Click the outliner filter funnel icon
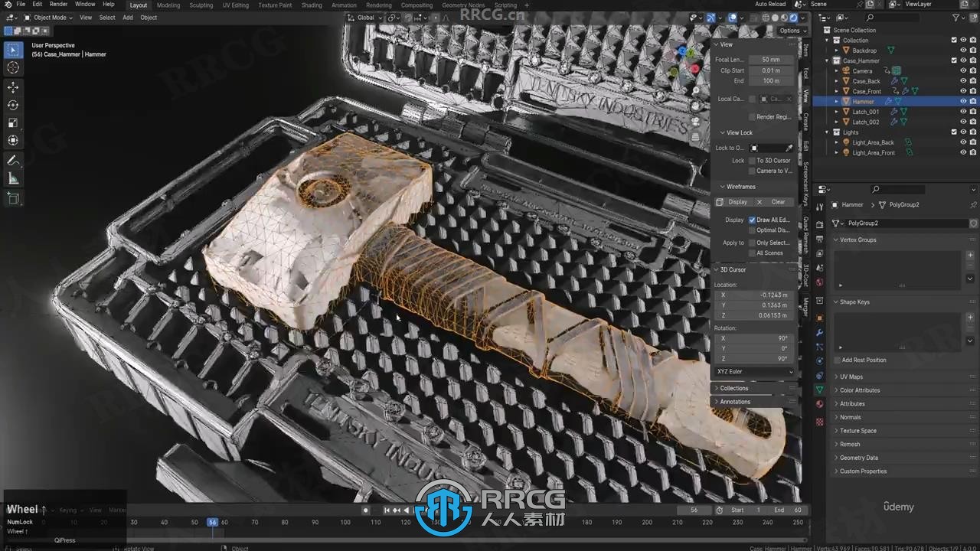Viewport: 980px width, 551px height. (955, 18)
